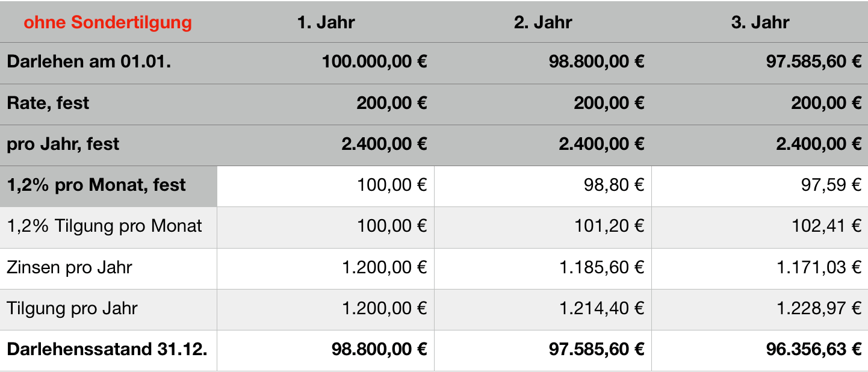868x372 pixels.
Task: Click the 'pro Jahr, fest' row label
Action: point(63,144)
